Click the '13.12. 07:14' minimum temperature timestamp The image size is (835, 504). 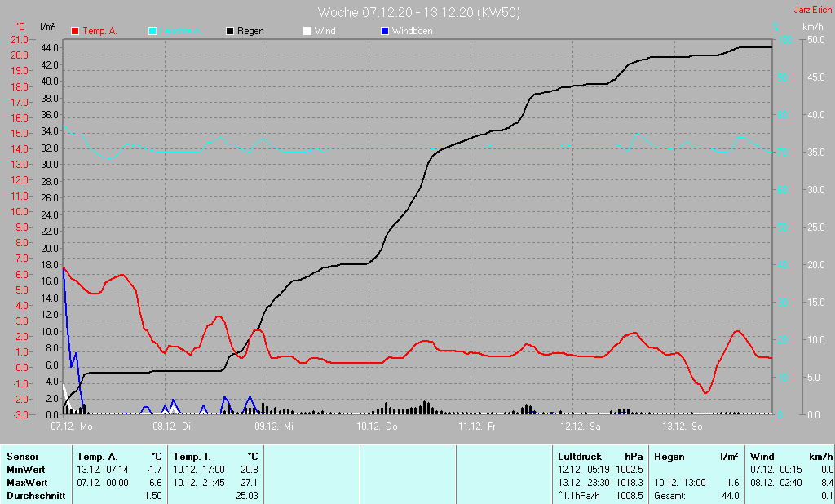coord(103,470)
